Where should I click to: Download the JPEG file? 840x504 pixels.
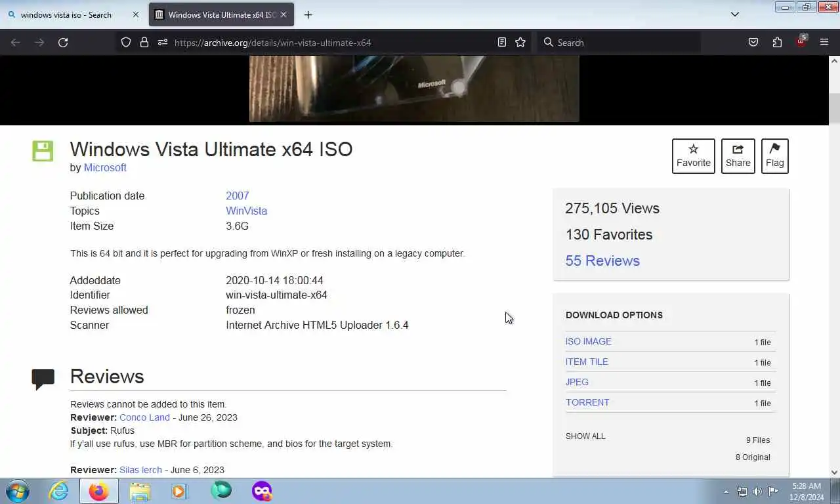point(577,382)
